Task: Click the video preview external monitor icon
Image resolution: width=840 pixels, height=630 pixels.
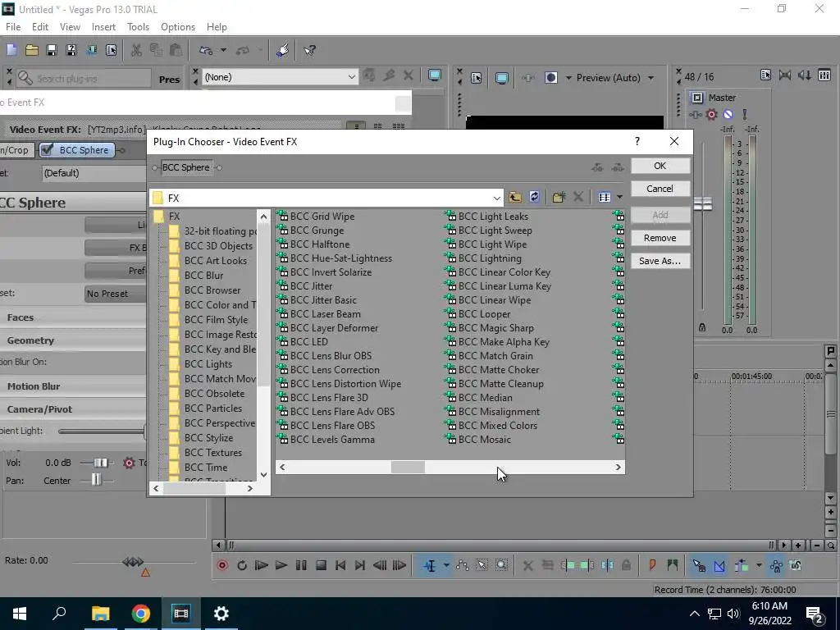Action: [502, 78]
